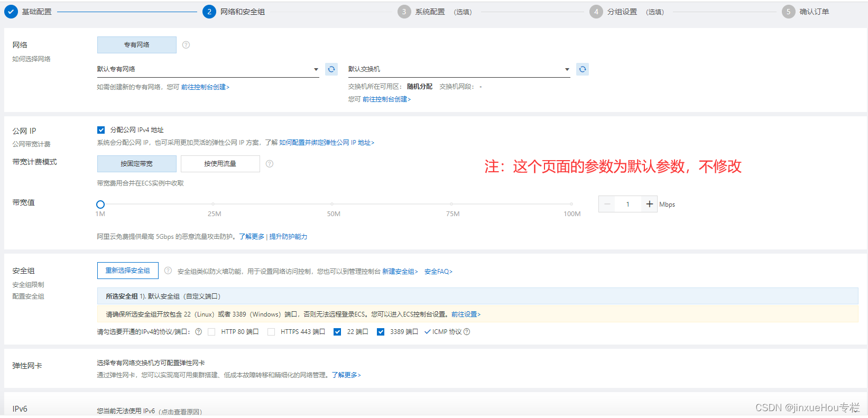Uncheck the 3389 端口 checkbox
The image size is (868, 418).
click(381, 332)
